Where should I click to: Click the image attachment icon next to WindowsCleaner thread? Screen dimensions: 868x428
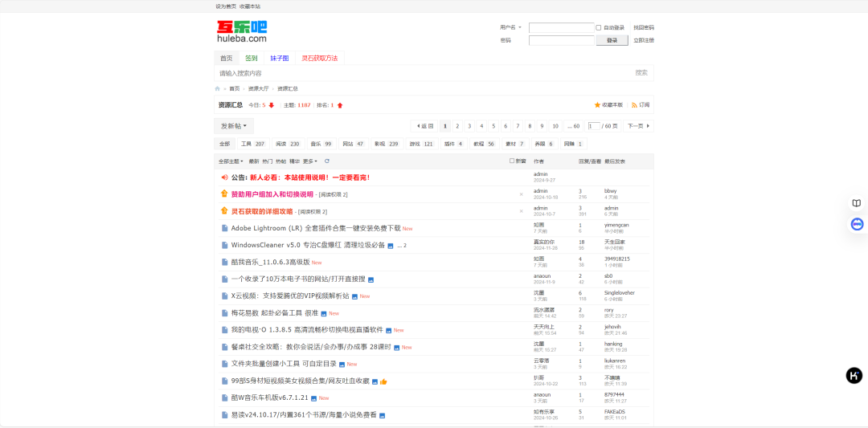[x=391, y=246]
